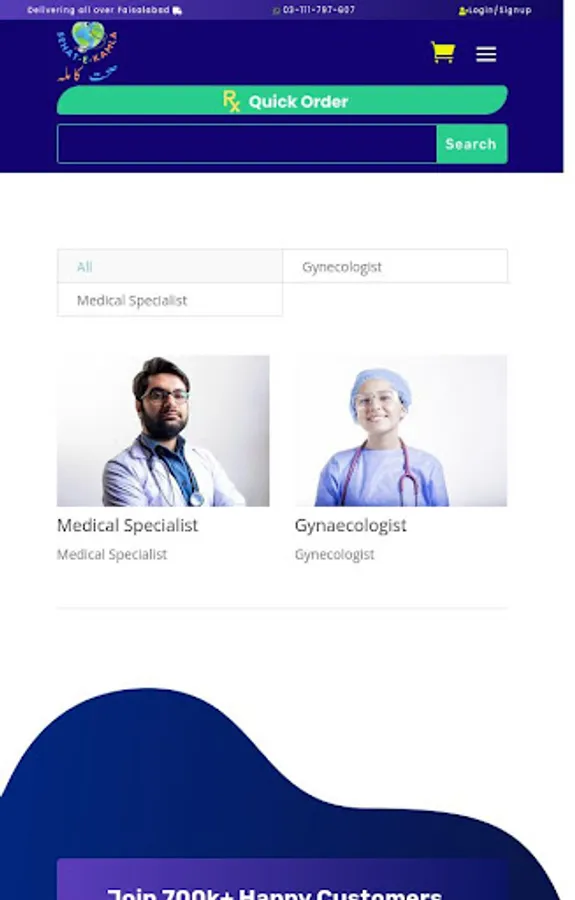The height and width of the screenshot is (900, 575).
Task: Select the Gynecologist filter tab
Action: pos(395,266)
